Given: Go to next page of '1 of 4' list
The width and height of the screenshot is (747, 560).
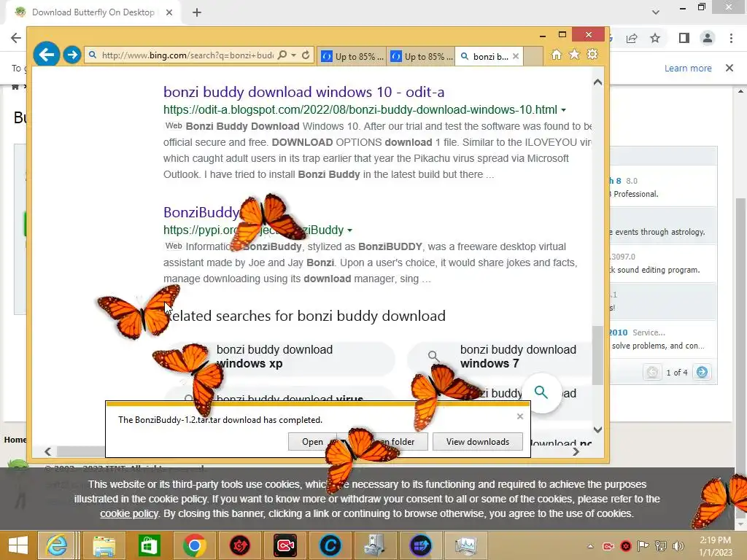Looking at the screenshot, I should 702,372.
